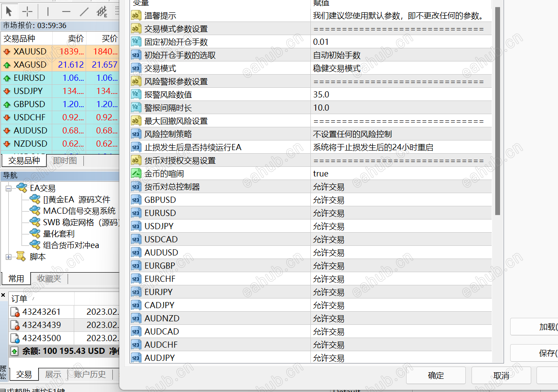This screenshot has height=392, width=558.
Task: Click the down arrow icon beside NZDUSD
Action: pyautogui.click(x=7, y=144)
